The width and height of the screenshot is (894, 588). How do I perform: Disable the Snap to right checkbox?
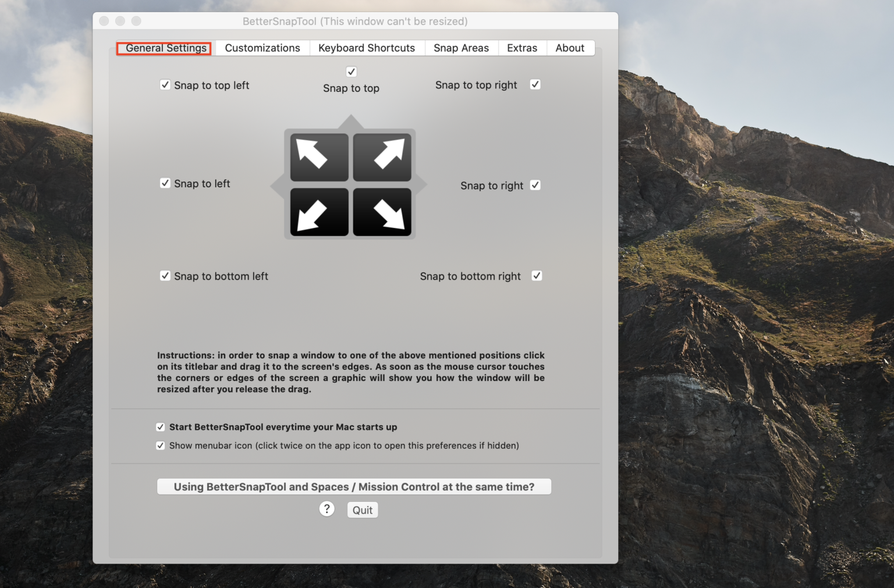[x=535, y=185]
